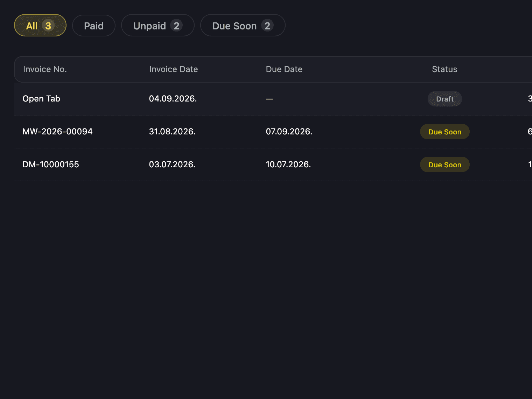Viewport: 532px width, 399px height.
Task: Click due date 10.07.2026.
Action: pyautogui.click(x=288, y=164)
